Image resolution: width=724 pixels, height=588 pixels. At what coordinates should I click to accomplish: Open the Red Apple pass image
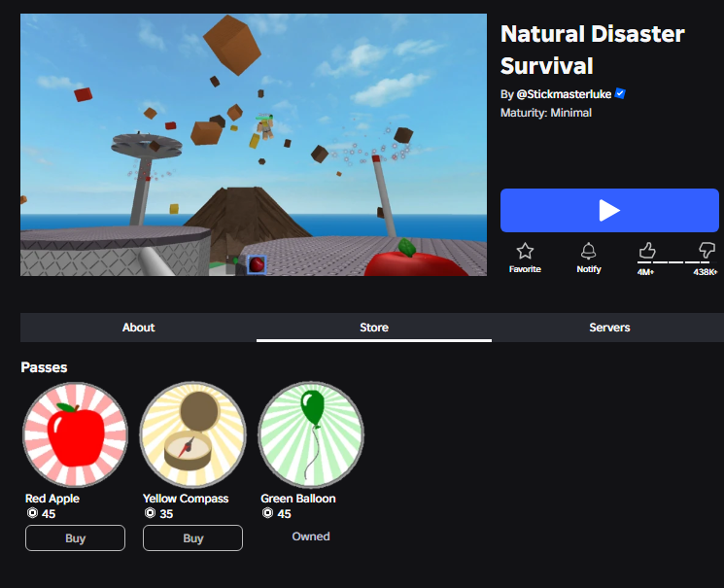click(x=75, y=434)
